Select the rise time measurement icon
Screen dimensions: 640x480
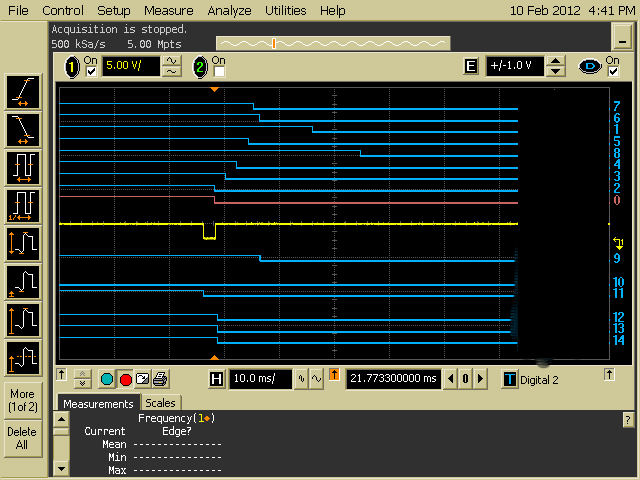click(23, 92)
